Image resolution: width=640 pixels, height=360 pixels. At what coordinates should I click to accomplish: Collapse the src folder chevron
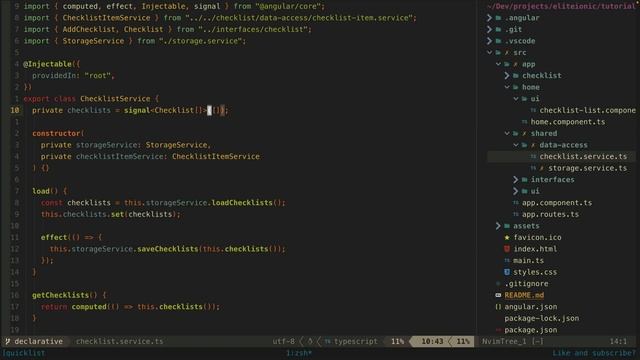point(489,52)
